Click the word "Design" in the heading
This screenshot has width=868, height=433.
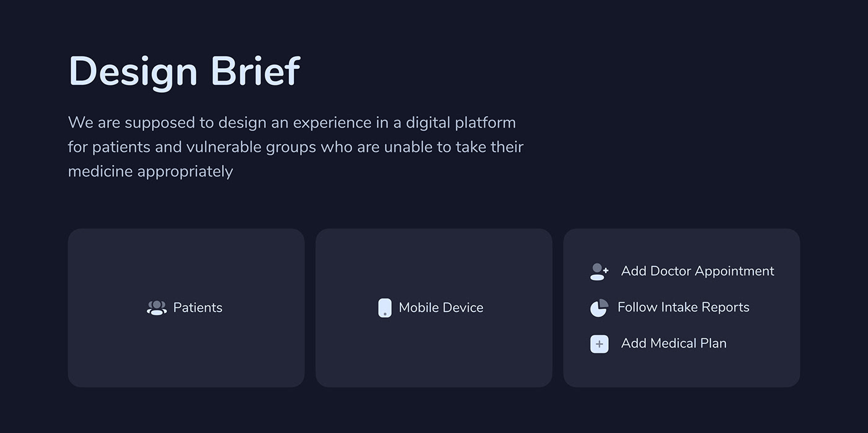(x=133, y=71)
